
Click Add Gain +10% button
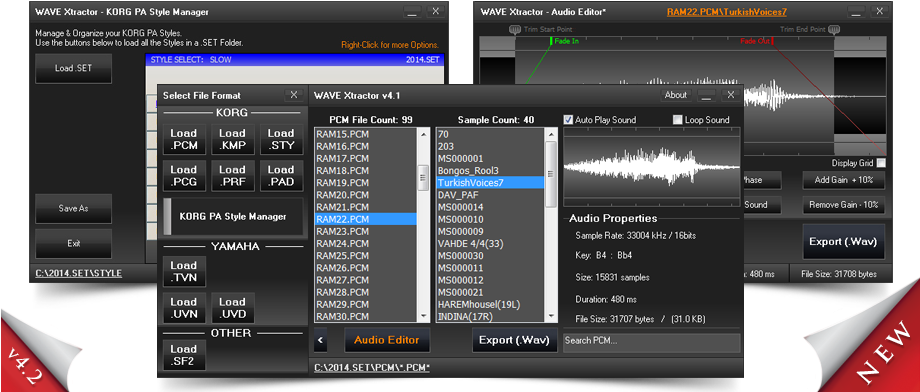(x=844, y=180)
